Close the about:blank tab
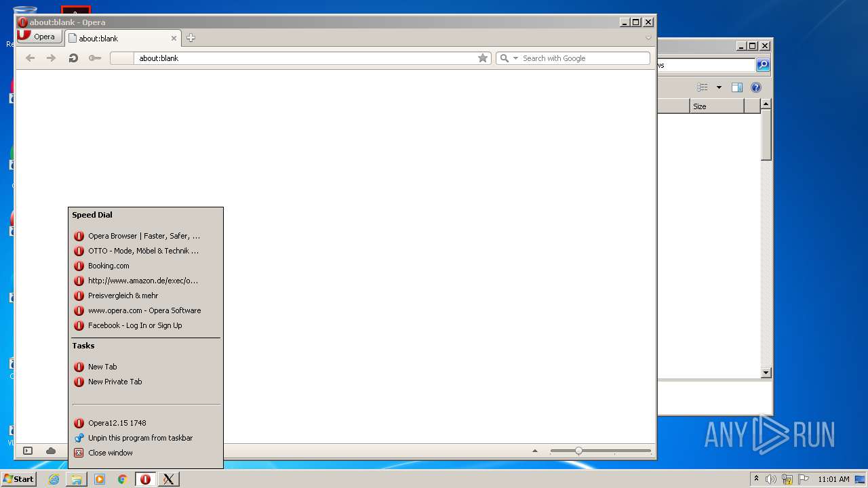Viewport: 868px width, 488px height. coord(174,39)
